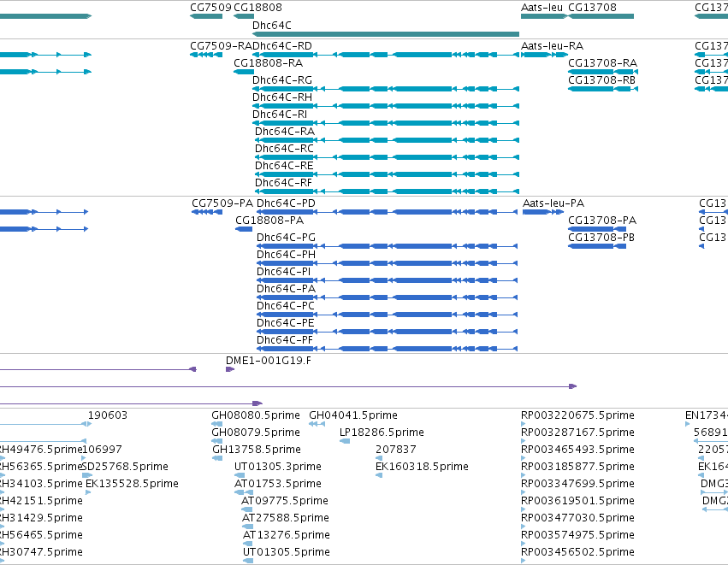The image size is (728, 565).
Task: Select the RP003574975.5prime EST
Action: tap(577, 535)
